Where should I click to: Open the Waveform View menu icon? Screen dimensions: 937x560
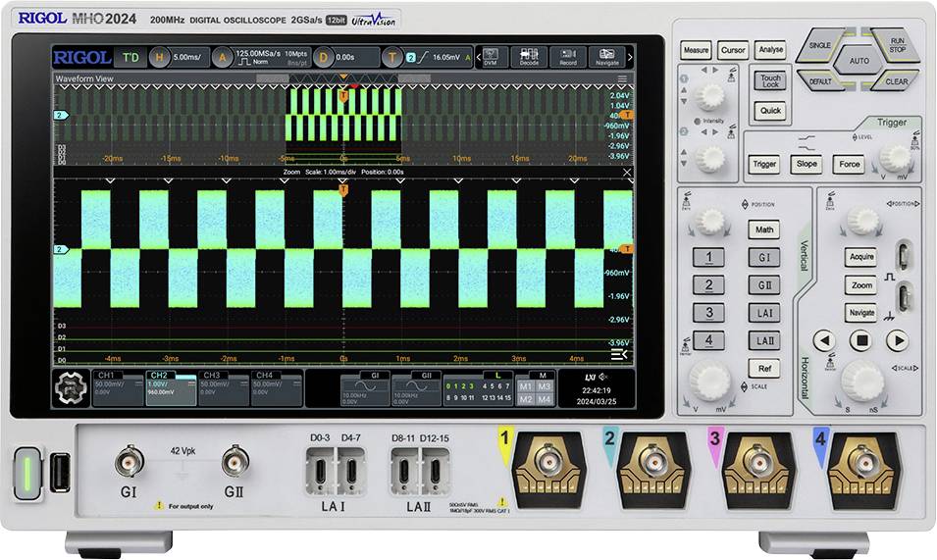[x=622, y=77]
